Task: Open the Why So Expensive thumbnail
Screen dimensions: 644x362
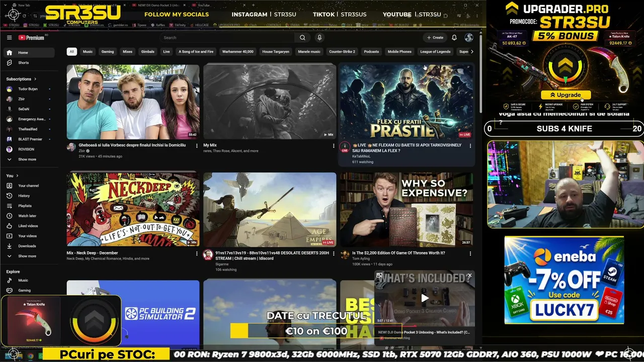Action: (407, 210)
